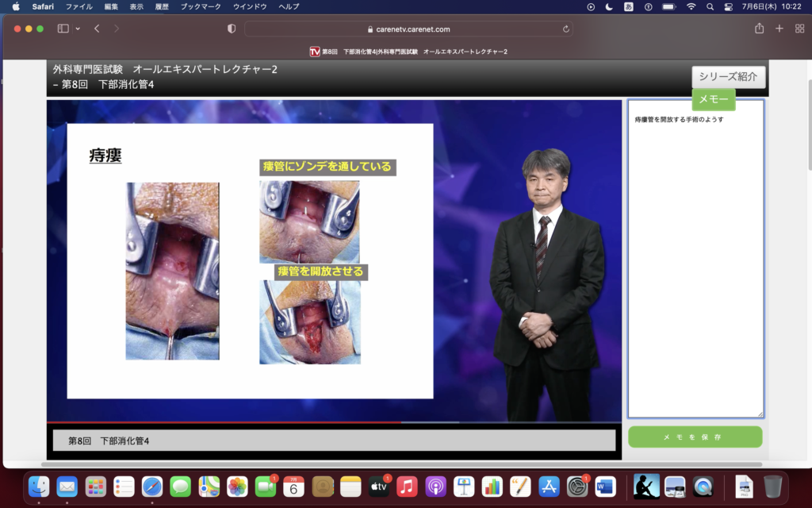Click inside the memo text area
The height and width of the screenshot is (508, 812).
coord(695,262)
